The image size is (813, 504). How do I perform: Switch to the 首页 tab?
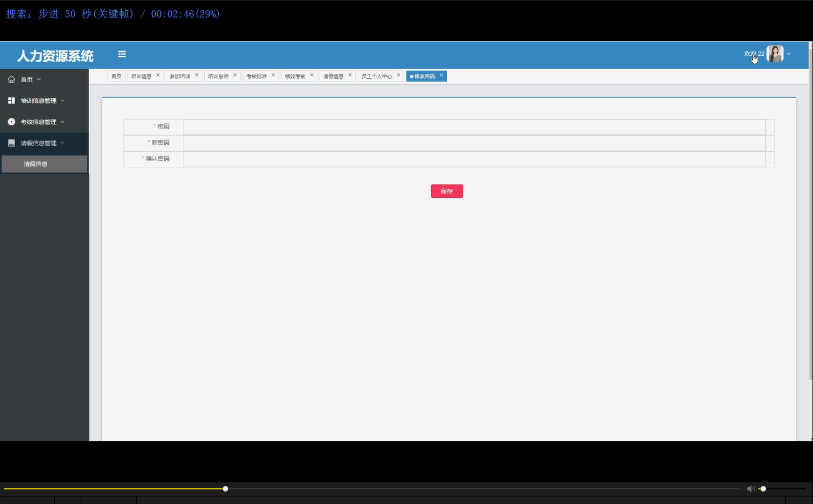(x=116, y=76)
